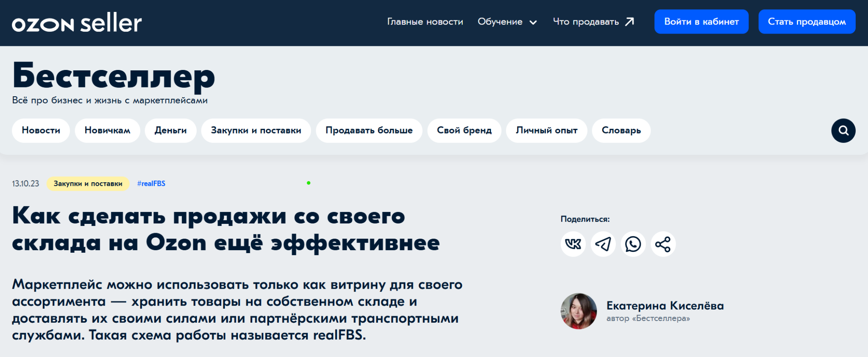Open the #realFBS hashtag link
This screenshot has height=357, width=868.
(151, 184)
